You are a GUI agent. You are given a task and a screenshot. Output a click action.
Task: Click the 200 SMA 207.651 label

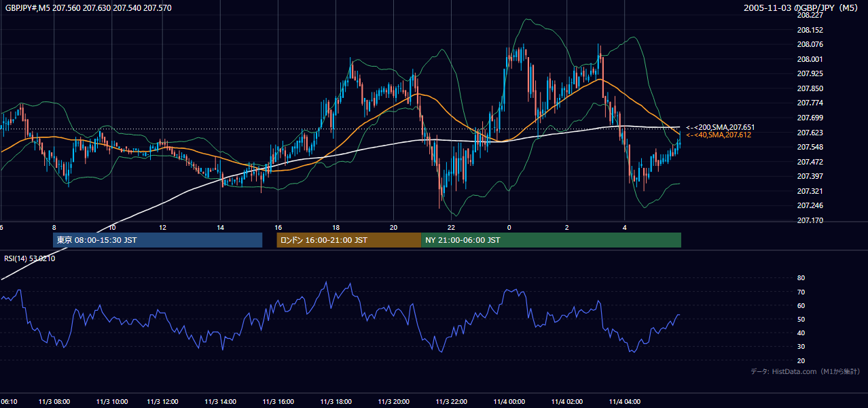tap(720, 127)
